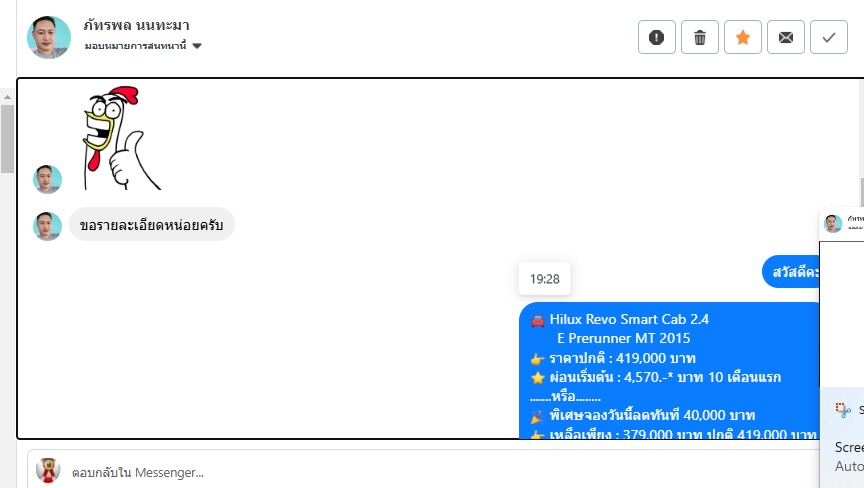This screenshot has height=488, width=864.
Task: Mark conversation as spam with exclamation icon
Action: point(656,37)
